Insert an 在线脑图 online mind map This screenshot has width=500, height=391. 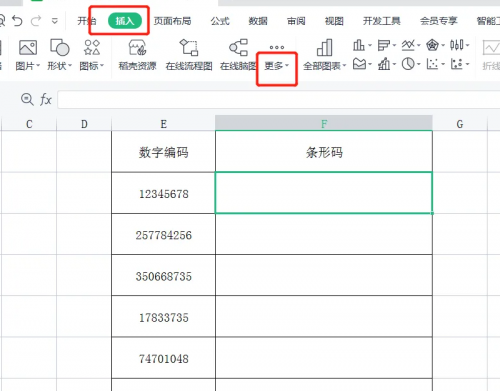coord(238,55)
